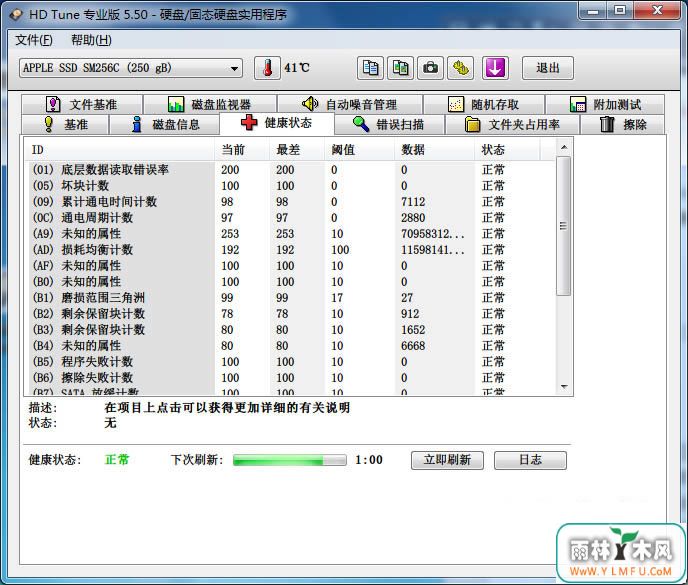Click the copy screenshot to clipboard icon

pyautogui.click(x=400, y=68)
